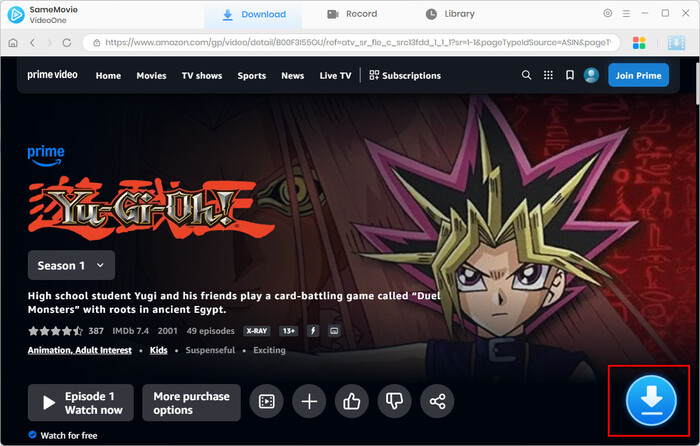Switch to the Download tab
The width and height of the screenshot is (700, 446).
(254, 14)
